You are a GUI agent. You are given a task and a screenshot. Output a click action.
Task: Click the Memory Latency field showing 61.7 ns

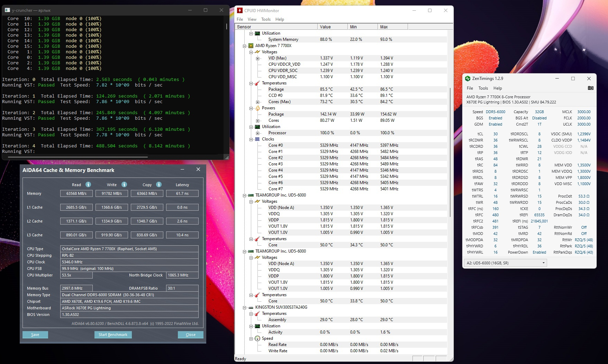[x=182, y=193]
